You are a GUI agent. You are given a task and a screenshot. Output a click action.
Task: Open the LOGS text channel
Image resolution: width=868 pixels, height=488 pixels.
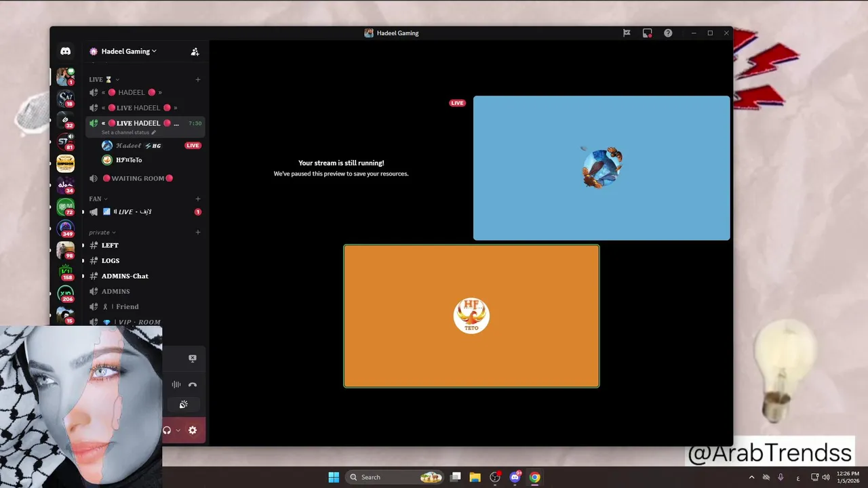pos(145,260)
